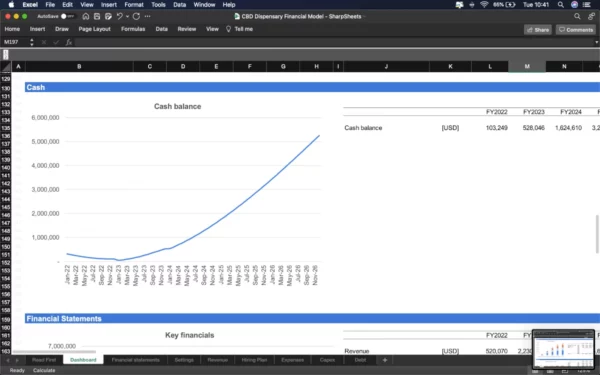
Task: Switch to the Settings sheet tab
Action: [x=184, y=360]
